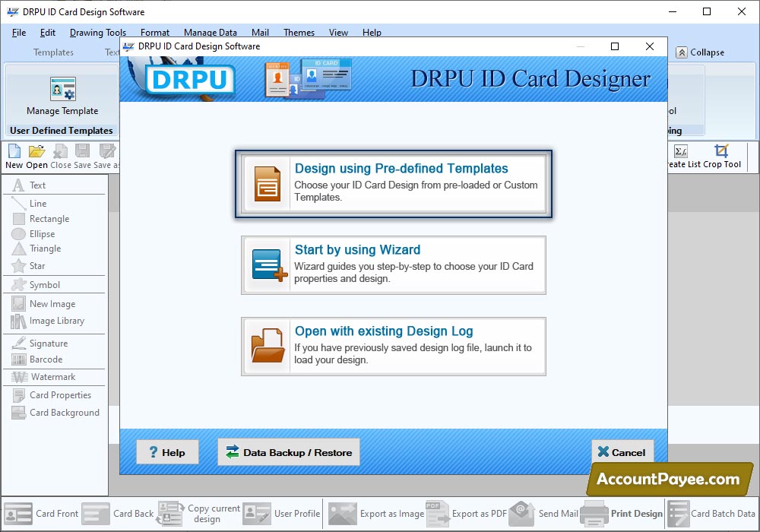Open Card Properties
This screenshot has height=532, width=760.
[52, 395]
